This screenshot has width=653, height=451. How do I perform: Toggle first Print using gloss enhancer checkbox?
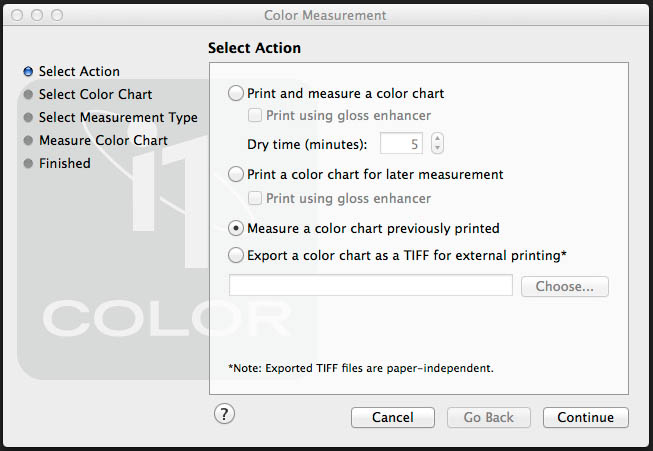point(255,116)
